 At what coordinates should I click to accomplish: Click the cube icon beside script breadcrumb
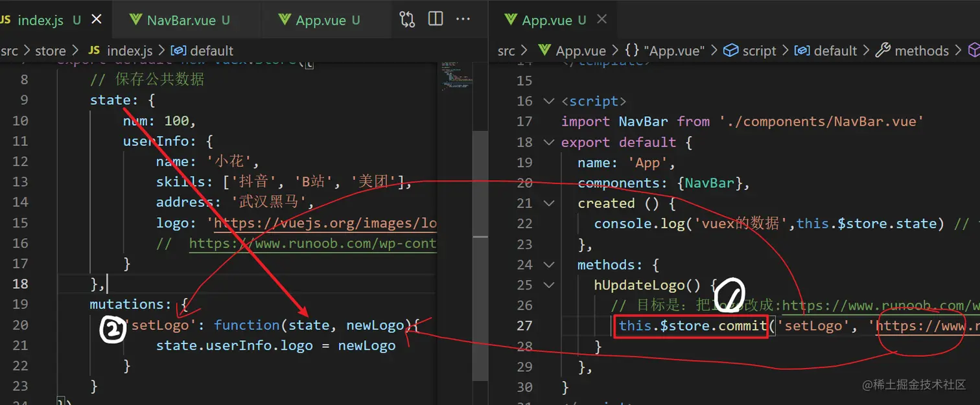click(x=730, y=51)
